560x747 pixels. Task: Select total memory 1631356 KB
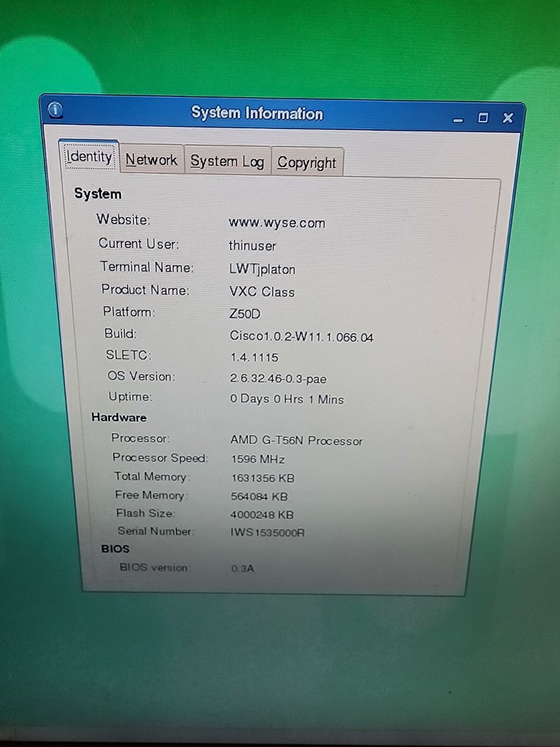(x=263, y=478)
